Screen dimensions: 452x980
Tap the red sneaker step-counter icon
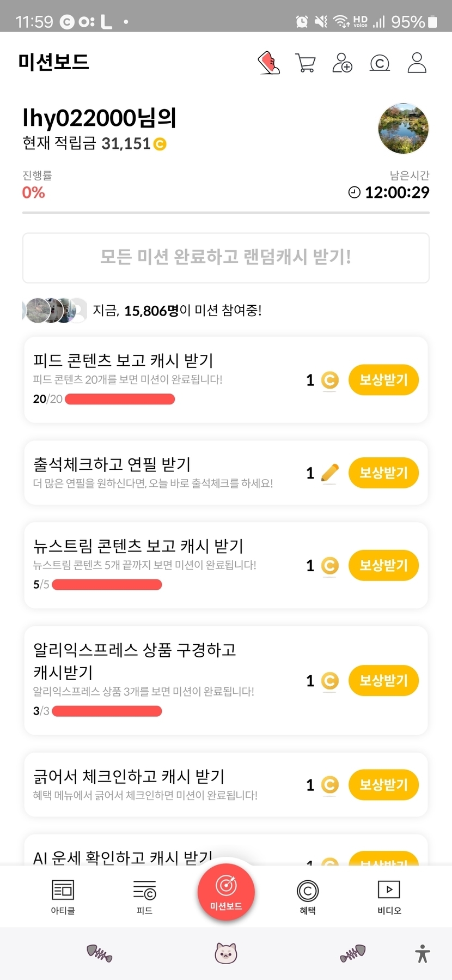tap(268, 63)
